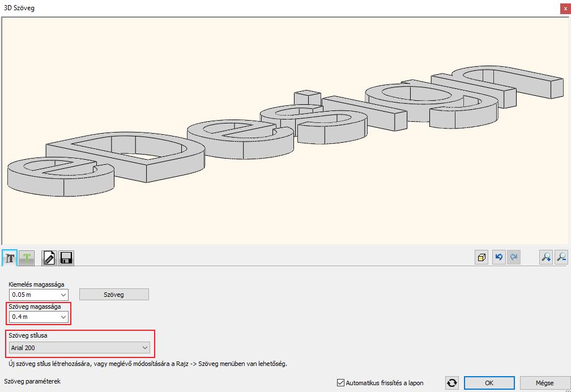Cancel with the Mégse button
The image size is (571, 392).
coord(544,383)
